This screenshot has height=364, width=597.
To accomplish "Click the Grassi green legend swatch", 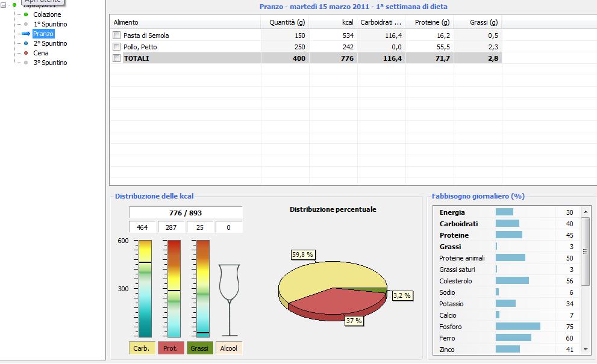I will pos(200,348).
